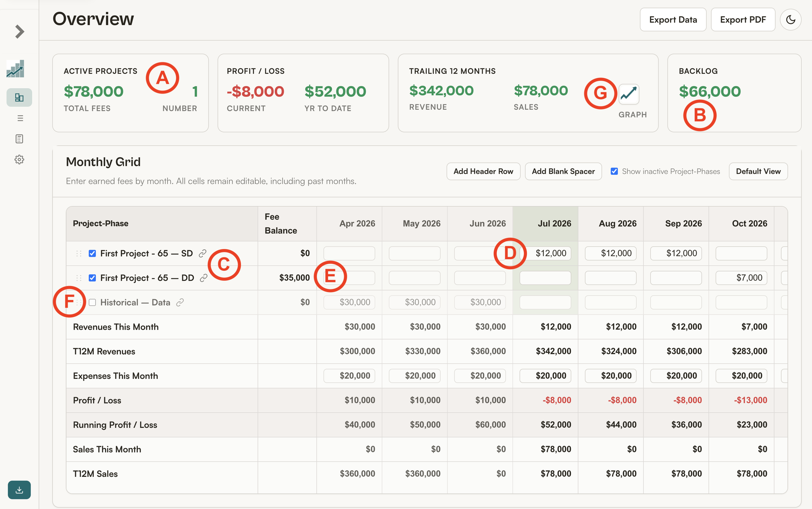Open the Overview dashboard sidebar icon
Viewport: 812px width, 509px height.
(x=19, y=98)
